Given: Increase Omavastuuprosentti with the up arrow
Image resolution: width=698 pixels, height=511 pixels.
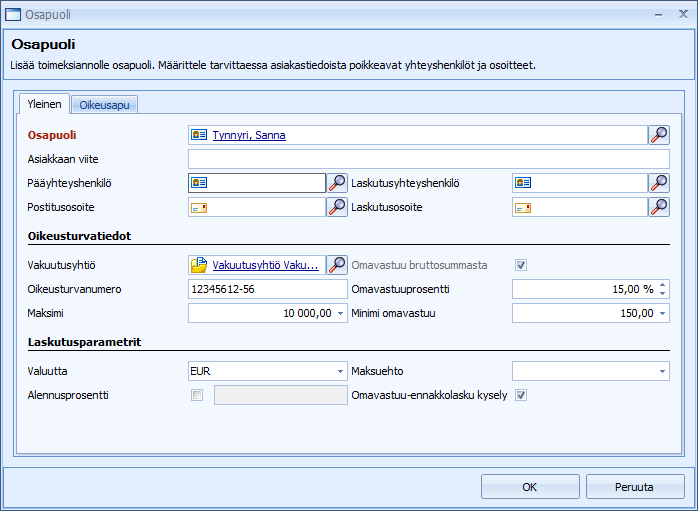Looking at the screenshot, I should (x=662, y=285).
